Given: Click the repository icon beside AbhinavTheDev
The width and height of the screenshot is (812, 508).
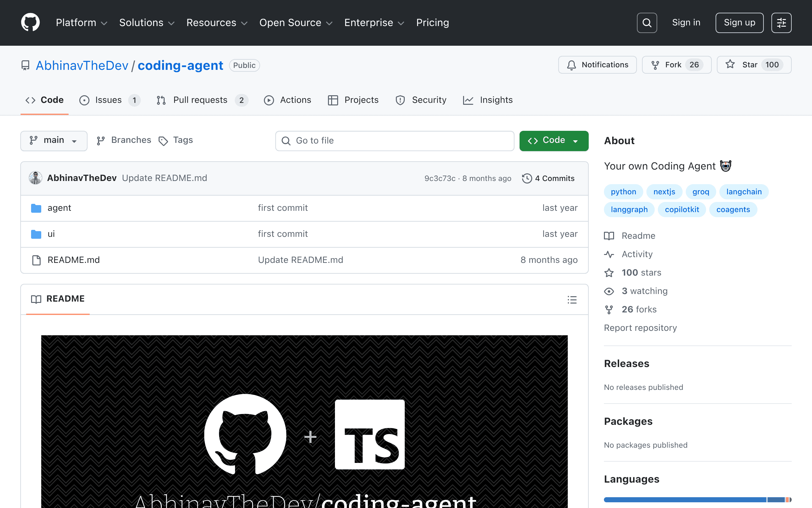Looking at the screenshot, I should 25,65.
